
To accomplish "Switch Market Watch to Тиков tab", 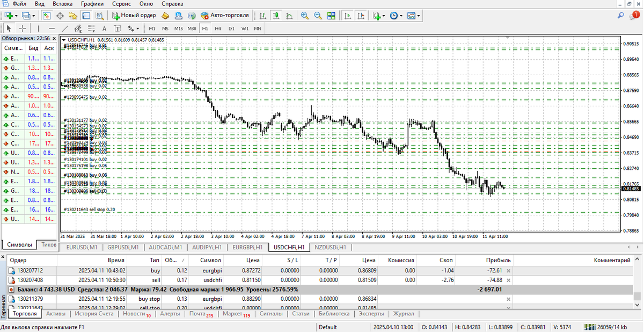I will click(x=49, y=244).
